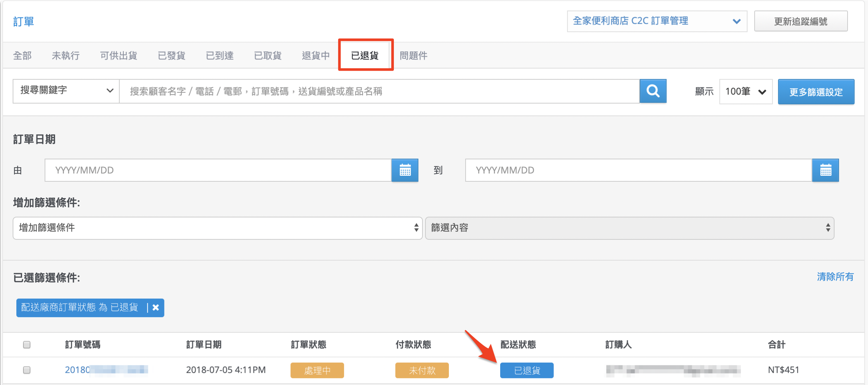Click the 更多篩選設定 button
The width and height of the screenshot is (868, 385).
pos(816,92)
